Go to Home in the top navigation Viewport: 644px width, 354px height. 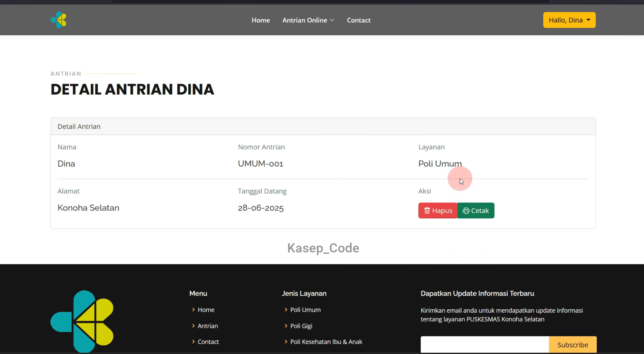(261, 20)
